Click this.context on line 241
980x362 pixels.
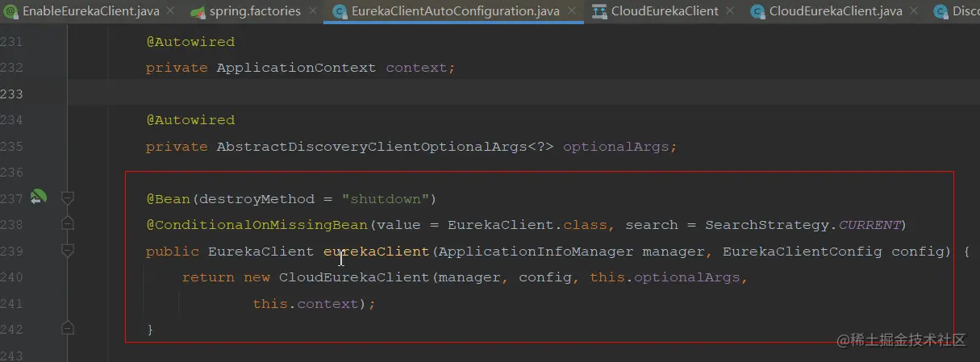coord(304,304)
